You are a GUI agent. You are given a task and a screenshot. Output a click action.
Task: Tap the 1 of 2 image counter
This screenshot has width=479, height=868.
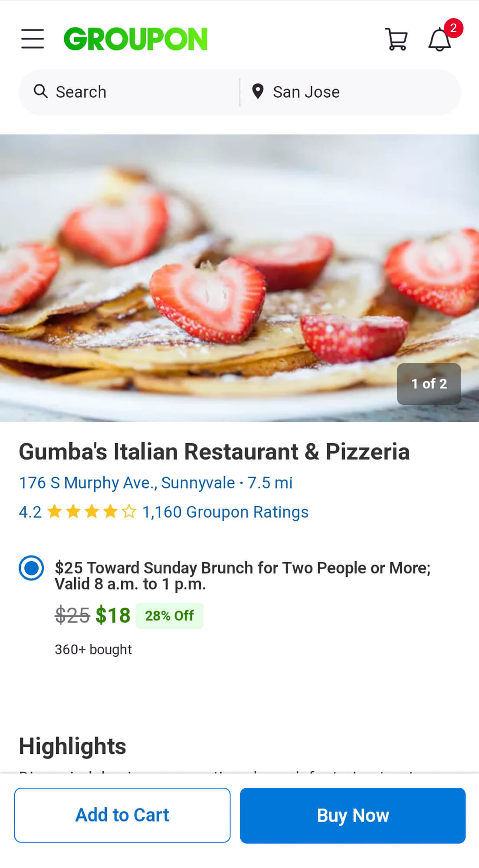[429, 384]
